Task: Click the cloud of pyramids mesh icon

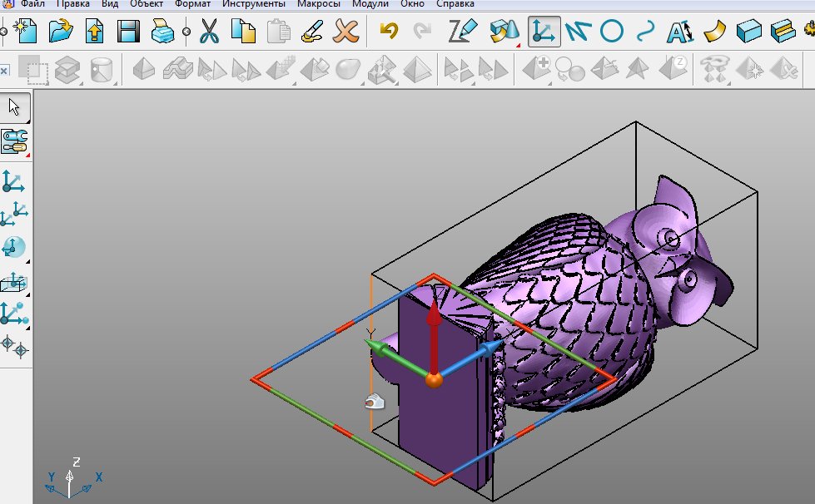Action: click(714, 70)
